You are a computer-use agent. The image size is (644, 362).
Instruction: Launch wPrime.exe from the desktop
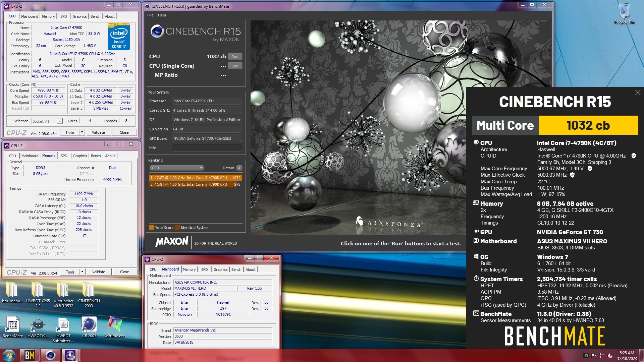pos(115,327)
